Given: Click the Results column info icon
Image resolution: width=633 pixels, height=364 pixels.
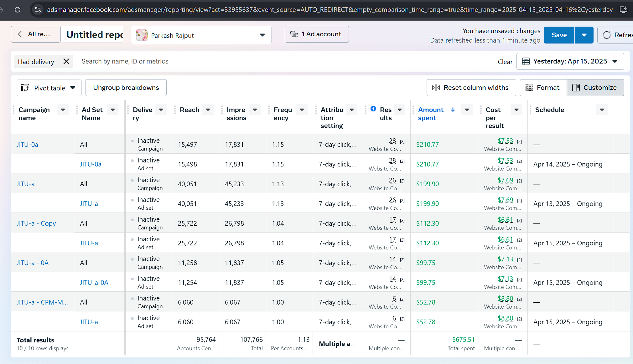Looking at the screenshot, I should pos(373,109).
